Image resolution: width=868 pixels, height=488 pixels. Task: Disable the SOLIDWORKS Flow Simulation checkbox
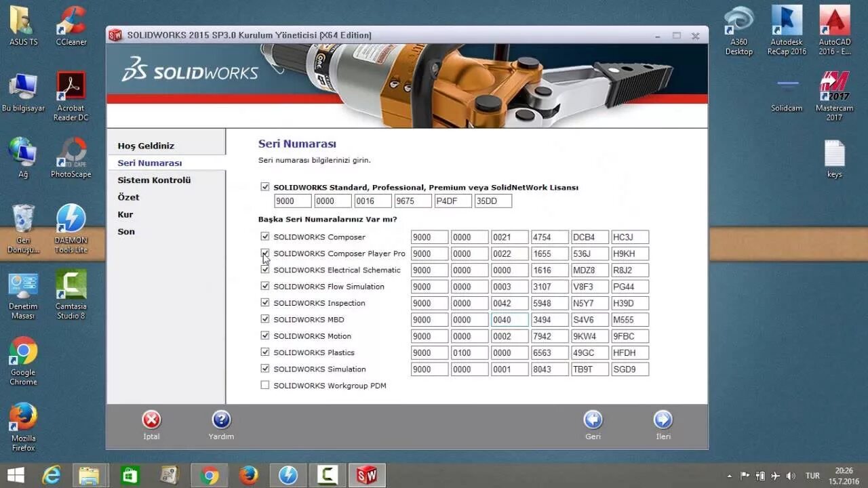264,286
